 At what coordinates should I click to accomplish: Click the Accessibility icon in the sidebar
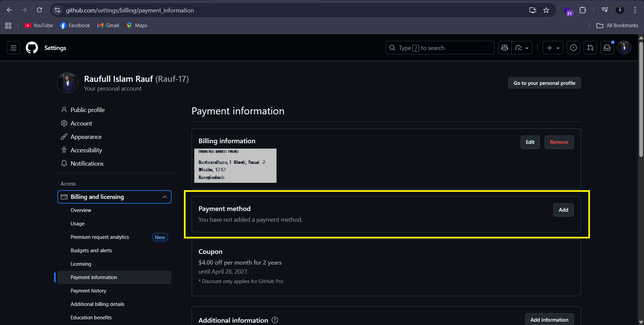[x=64, y=150]
